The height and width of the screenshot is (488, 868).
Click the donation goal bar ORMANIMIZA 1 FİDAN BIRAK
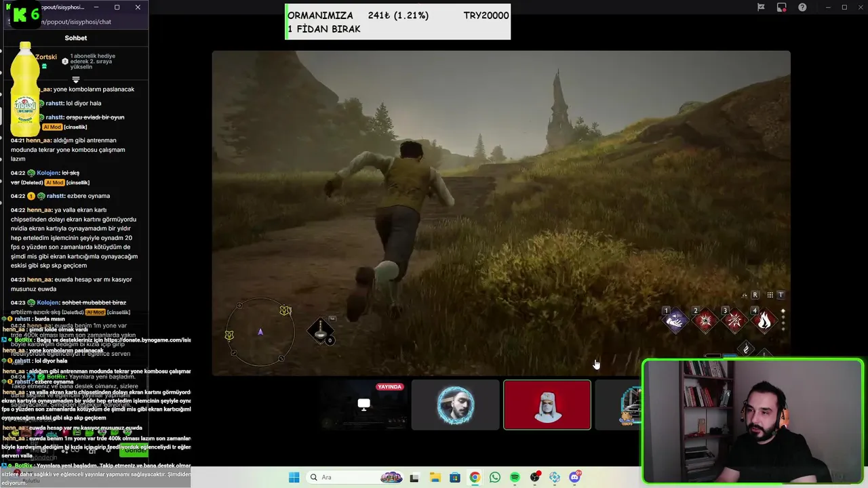(398, 22)
